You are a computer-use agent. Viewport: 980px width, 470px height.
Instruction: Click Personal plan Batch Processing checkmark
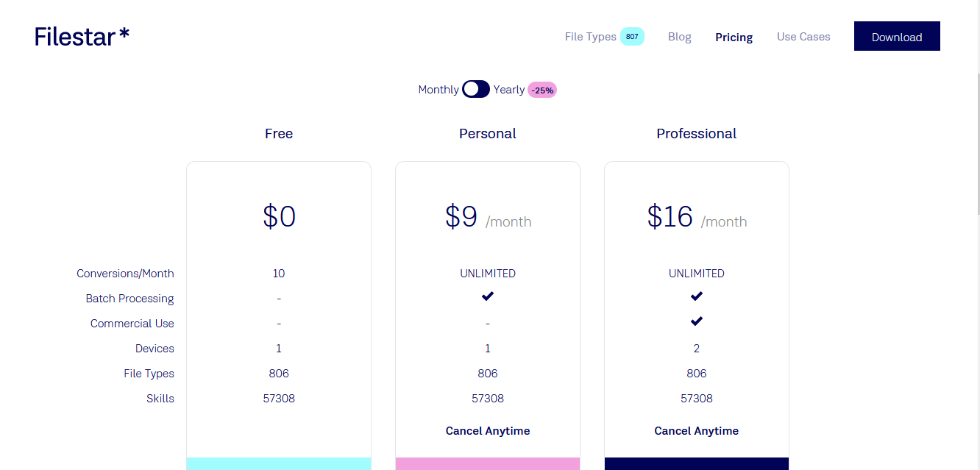point(488,296)
